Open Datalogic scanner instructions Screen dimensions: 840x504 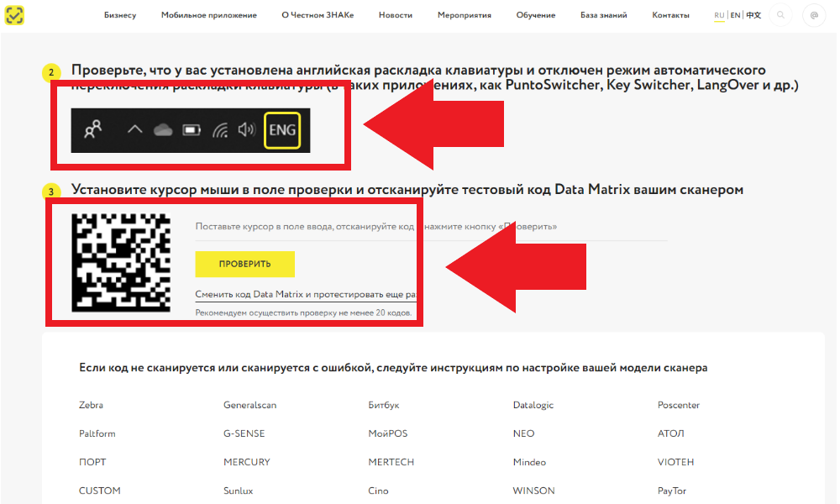533,405
